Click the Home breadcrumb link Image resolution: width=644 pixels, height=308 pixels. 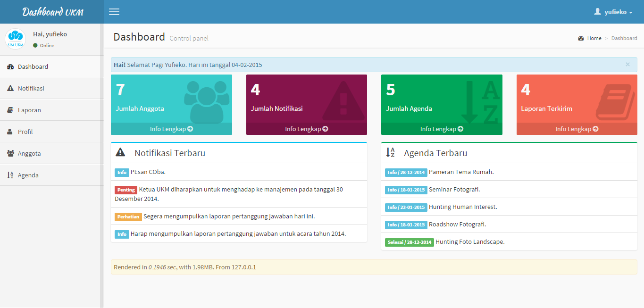(594, 38)
